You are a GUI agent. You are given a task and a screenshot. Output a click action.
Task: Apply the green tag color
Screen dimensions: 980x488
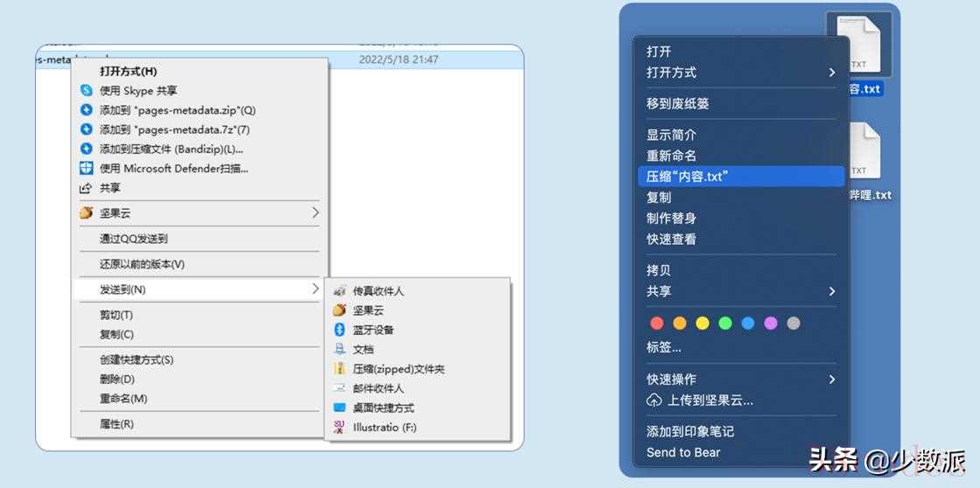click(725, 323)
